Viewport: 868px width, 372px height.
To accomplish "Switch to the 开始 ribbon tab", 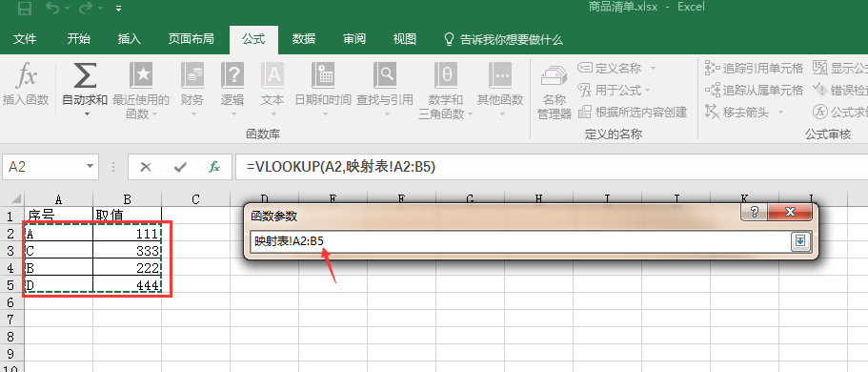I will 79,39.
